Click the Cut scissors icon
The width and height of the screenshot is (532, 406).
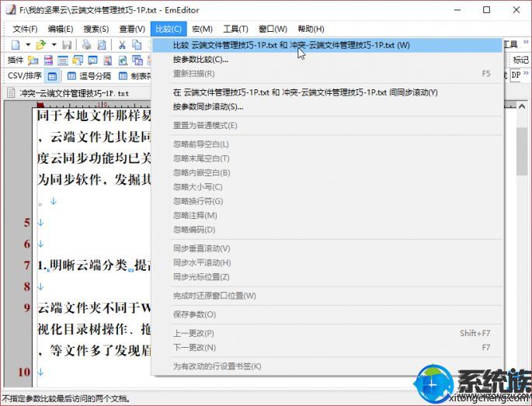pos(122,45)
